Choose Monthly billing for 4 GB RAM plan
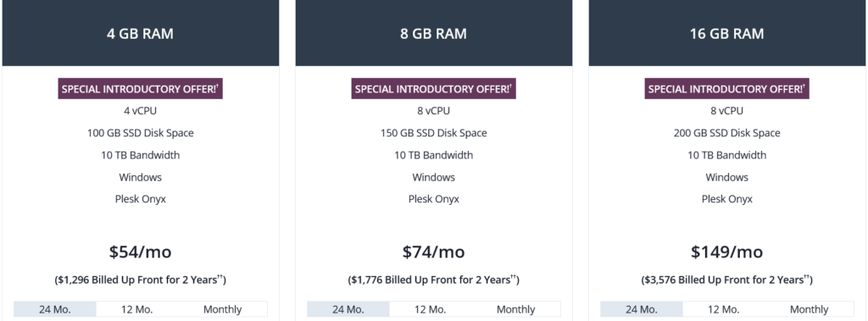 tap(223, 309)
